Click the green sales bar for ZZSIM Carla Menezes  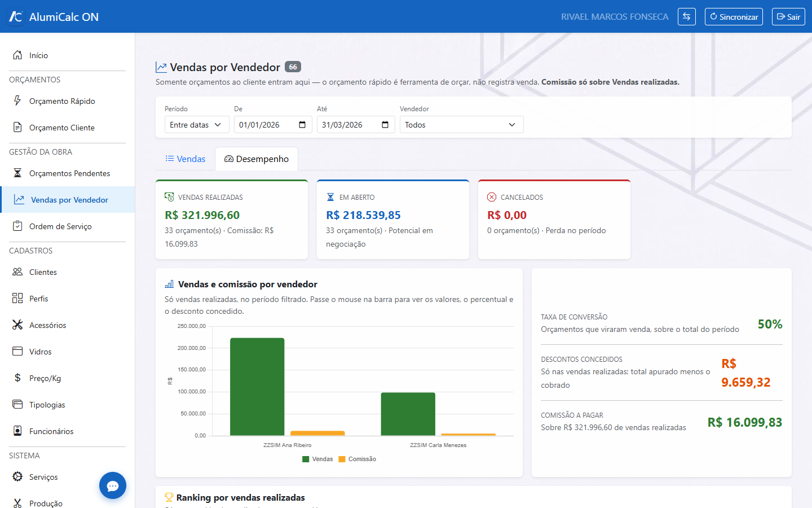tap(408, 414)
